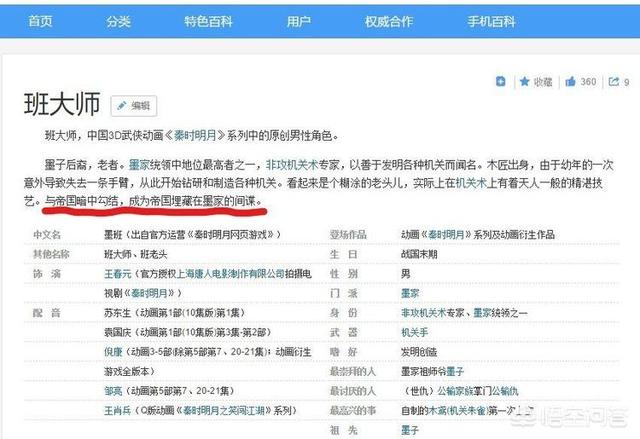
Task: Click the thumbs-up like icon
Action: click(x=570, y=82)
